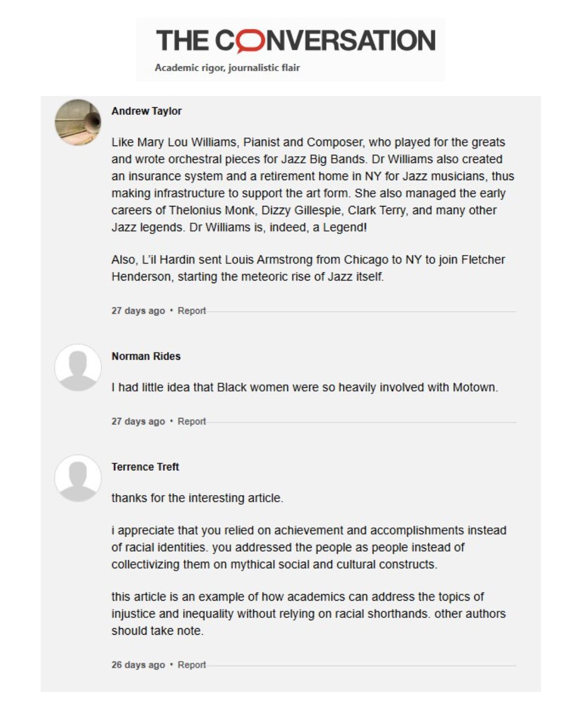Open Andrew Taylor's profile name
The image size is (582, 728).
click(147, 111)
